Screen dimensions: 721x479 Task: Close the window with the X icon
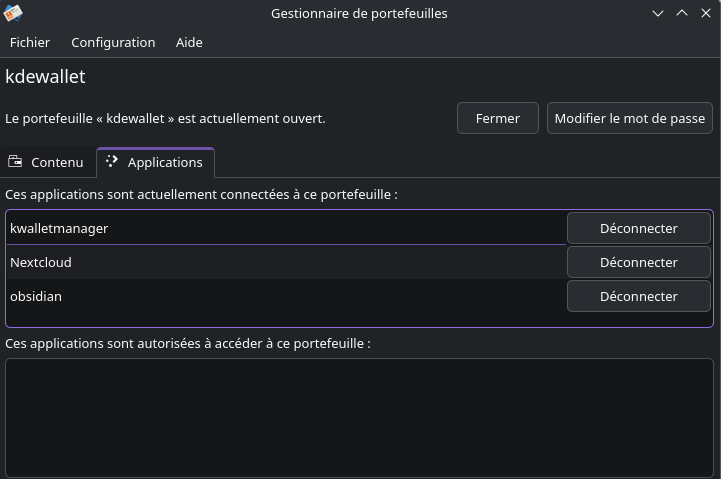[705, 13]
